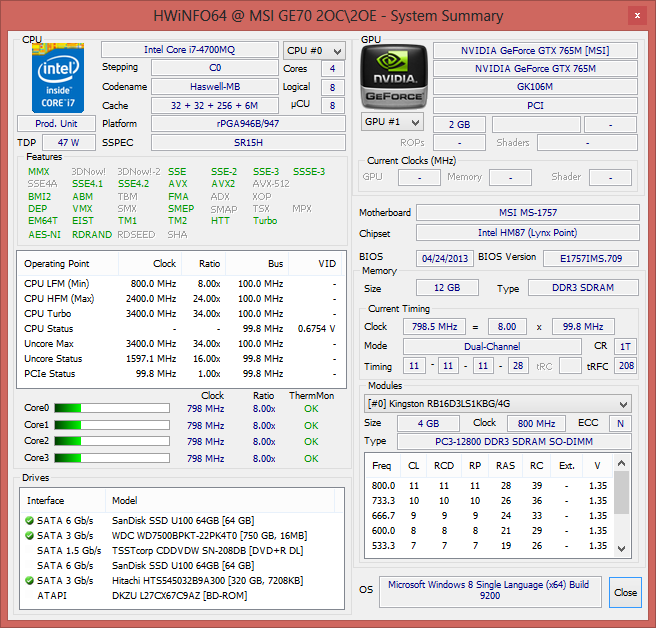Click the Interface column header in Drives

pos(63,500)
